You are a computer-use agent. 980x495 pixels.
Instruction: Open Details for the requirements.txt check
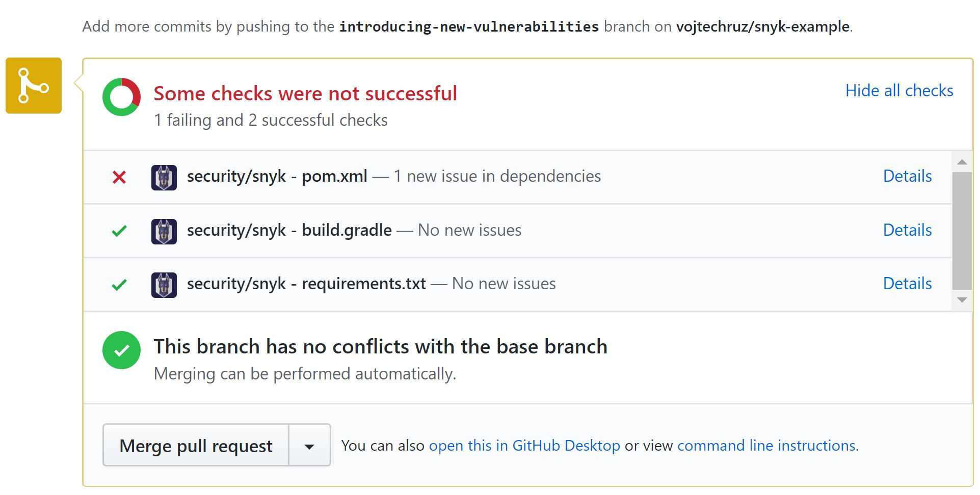[907, 284]
